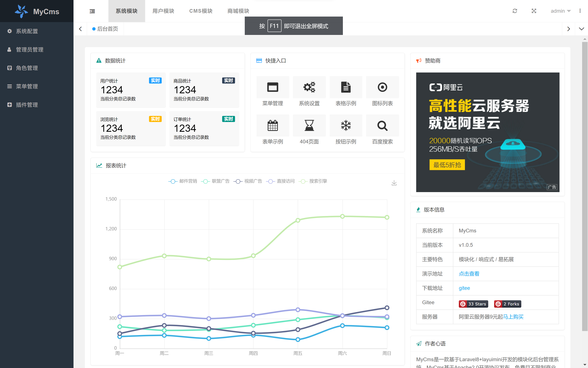Screen dimensions: 588x368
Task: Click the 系统设置 gears quick entry icon
Action: [309, 87]
